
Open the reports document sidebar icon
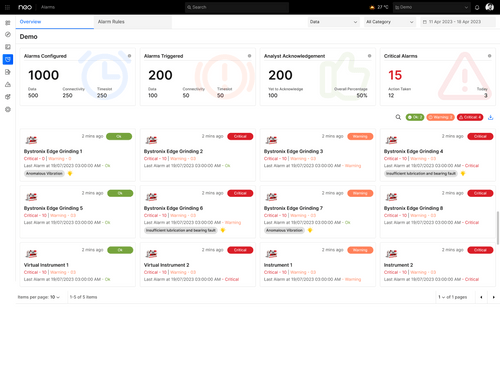(8, 72)
